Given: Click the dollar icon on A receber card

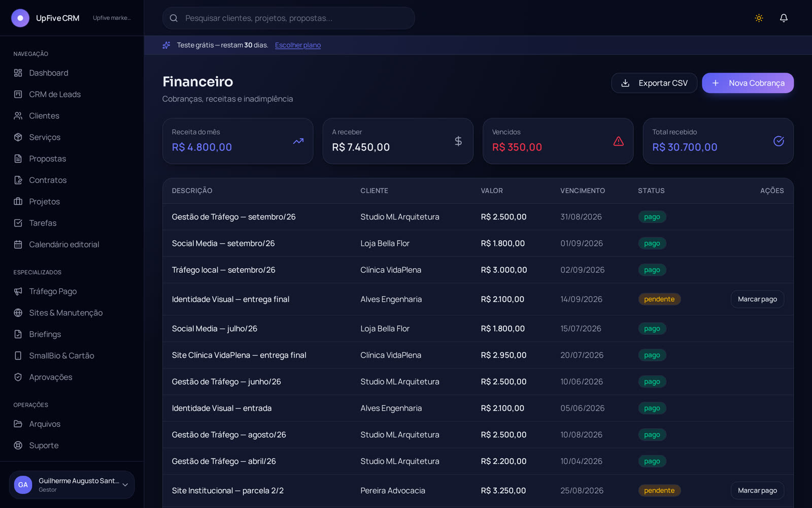Looking at the screenshot, I should [x=458, y=141].
